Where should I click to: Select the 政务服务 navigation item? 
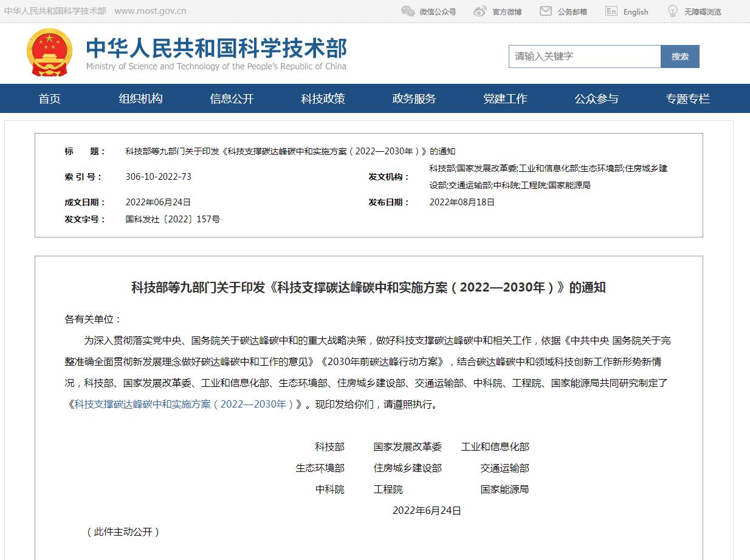[414, 98]
